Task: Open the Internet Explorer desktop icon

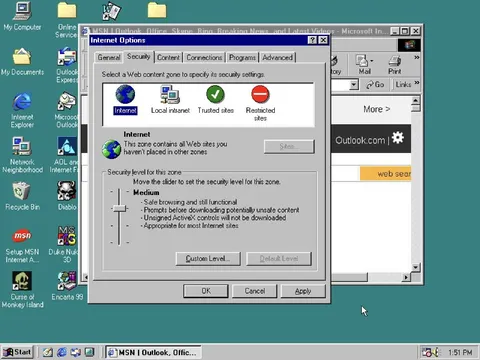Action: click(22, 111)
